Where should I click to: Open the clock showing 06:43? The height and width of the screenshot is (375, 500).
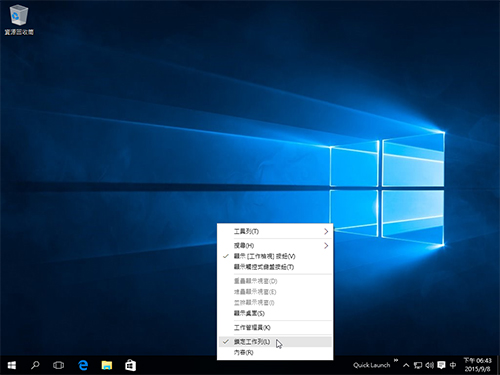478,365
